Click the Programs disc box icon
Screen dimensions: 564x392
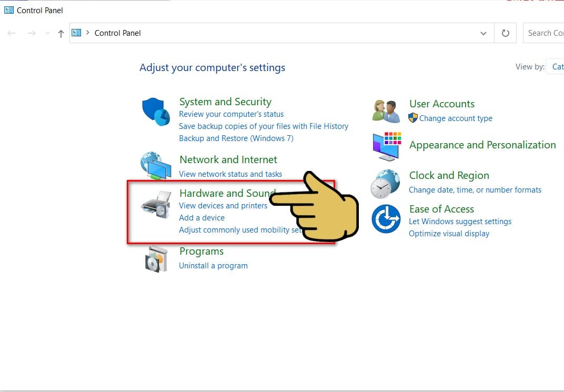click(156, 259)
